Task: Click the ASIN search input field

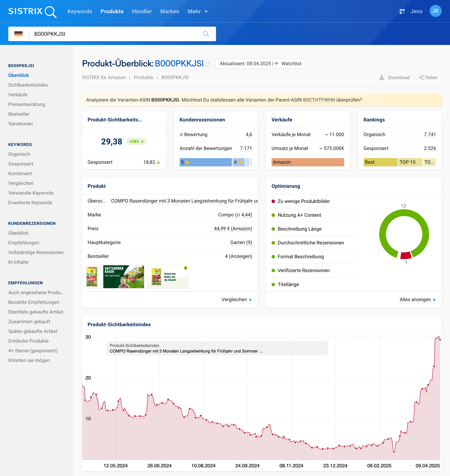Action: point(115,34)
